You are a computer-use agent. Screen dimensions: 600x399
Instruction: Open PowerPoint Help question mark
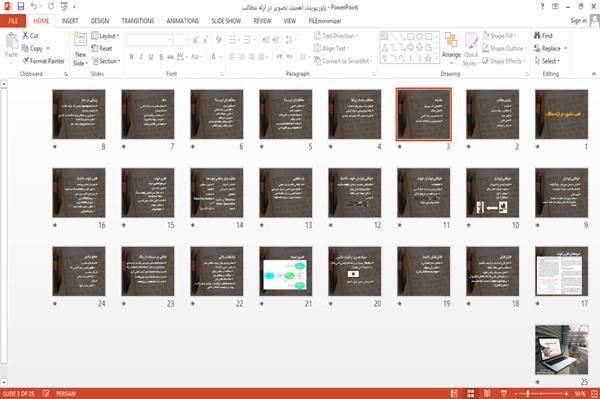coord(542,7)
